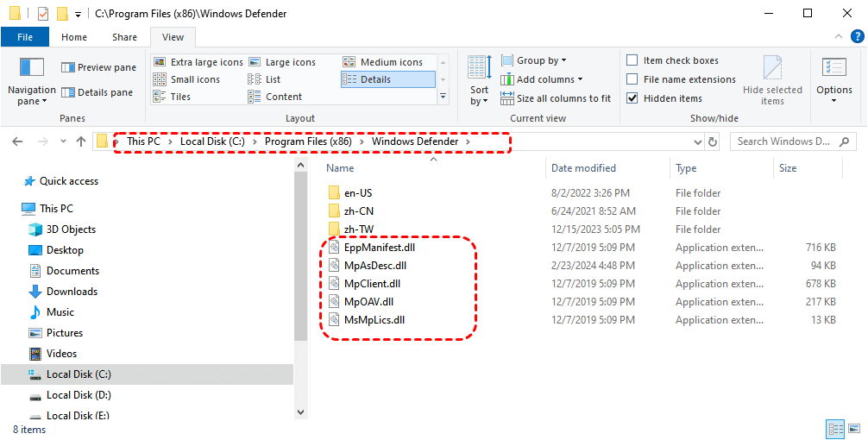Refresh the current folder view
This screenshot has width=868, height=440.
click(x=713, y=141)
